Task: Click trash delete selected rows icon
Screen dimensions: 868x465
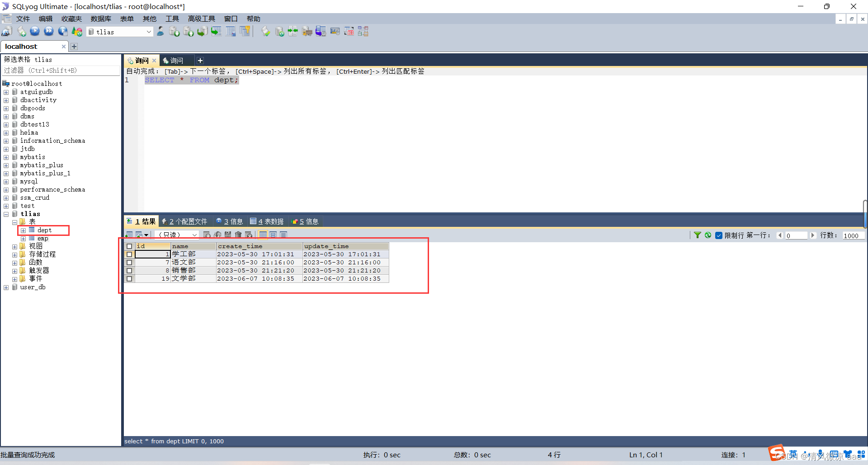Action: point(238,235)
